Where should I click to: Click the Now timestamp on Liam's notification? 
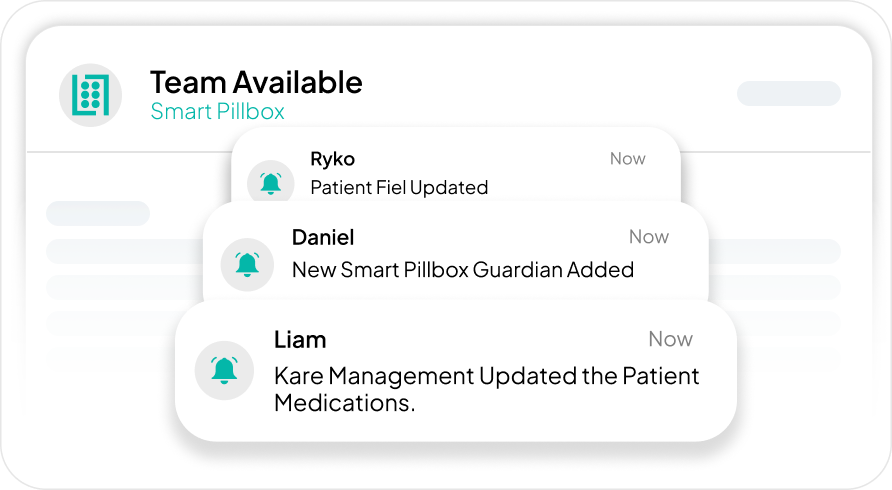click(x=670, y=339)
